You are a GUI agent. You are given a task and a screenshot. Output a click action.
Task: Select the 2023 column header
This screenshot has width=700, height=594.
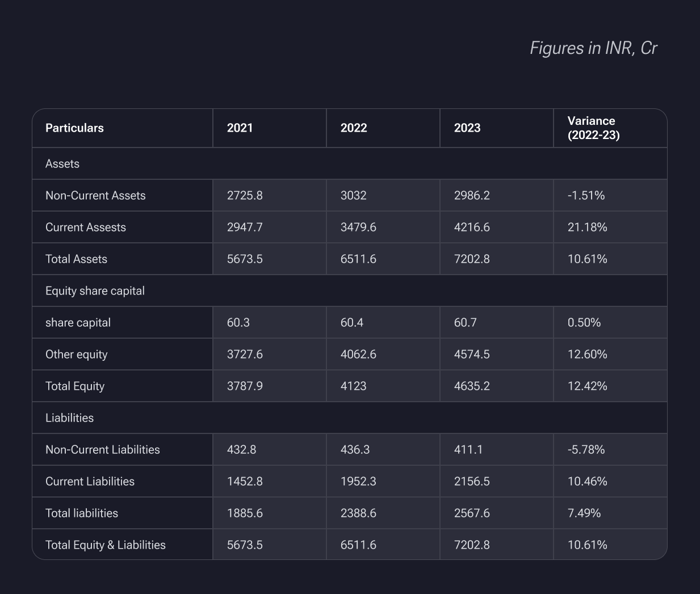[467, 128]
